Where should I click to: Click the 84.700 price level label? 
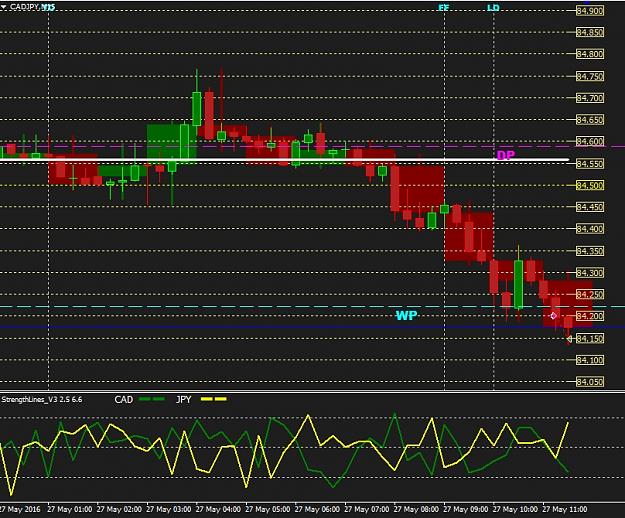point(590,98)
